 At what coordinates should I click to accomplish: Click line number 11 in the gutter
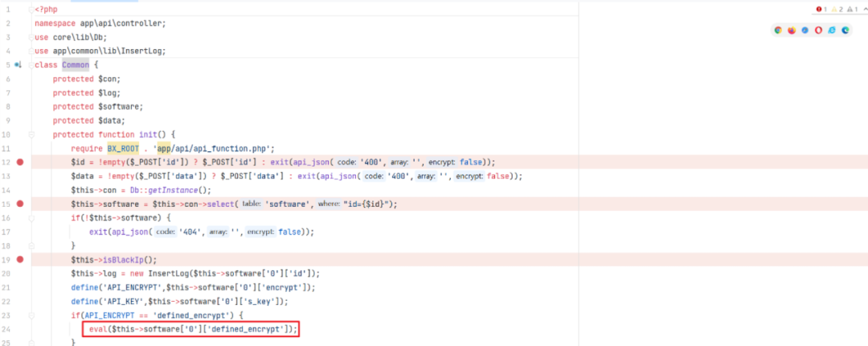(6, 148)
